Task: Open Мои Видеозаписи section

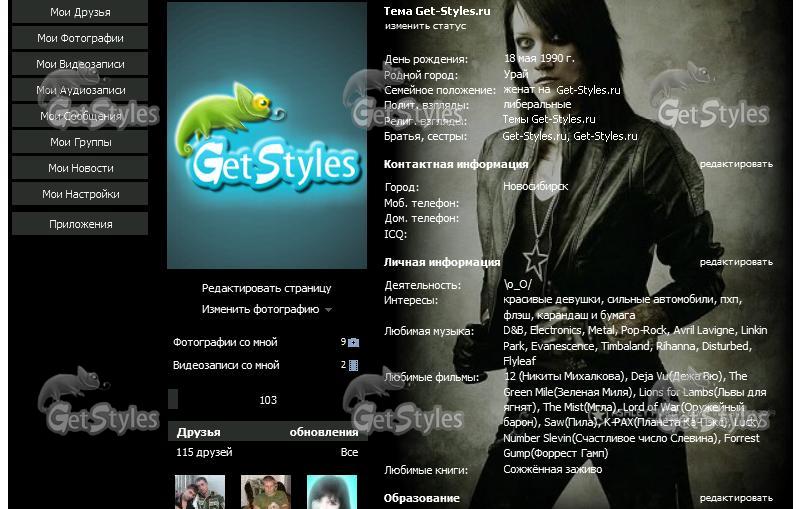Action: (80, 64)
